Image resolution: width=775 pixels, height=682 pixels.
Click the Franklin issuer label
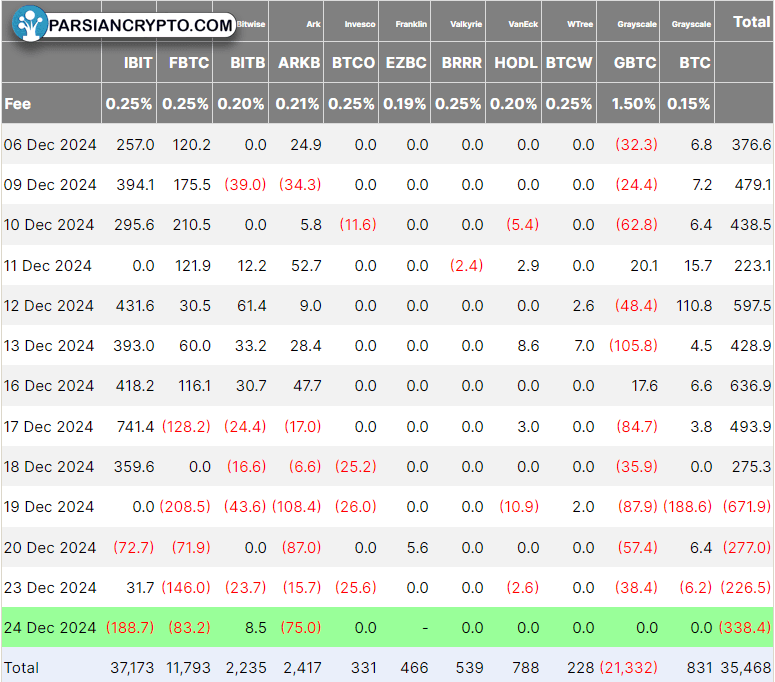[411, 24]
